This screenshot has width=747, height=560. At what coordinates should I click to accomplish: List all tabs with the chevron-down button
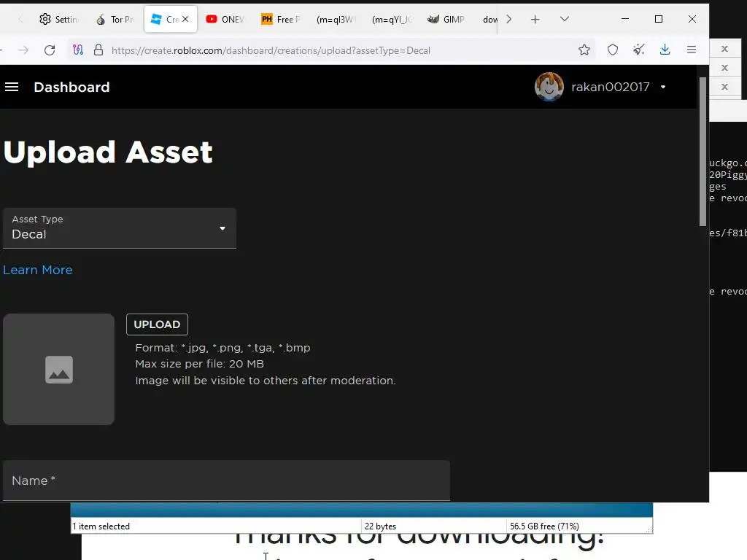coord(565,19)
